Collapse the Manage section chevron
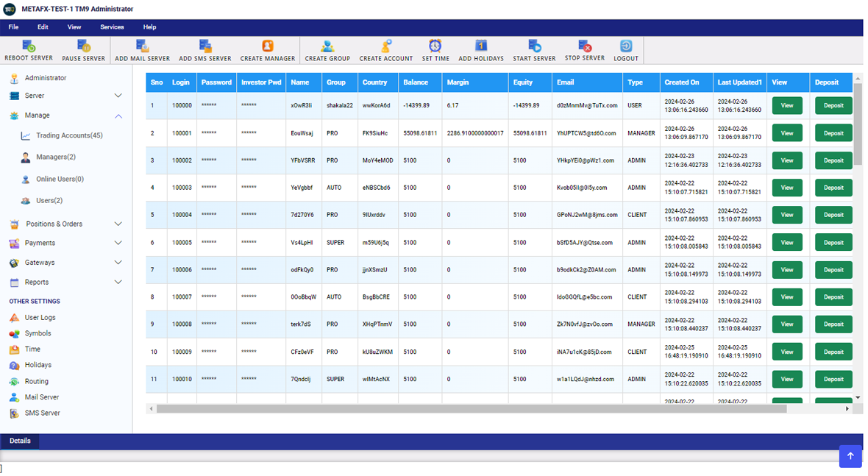Viewport: 868px width, 476px height. [118, 116]
